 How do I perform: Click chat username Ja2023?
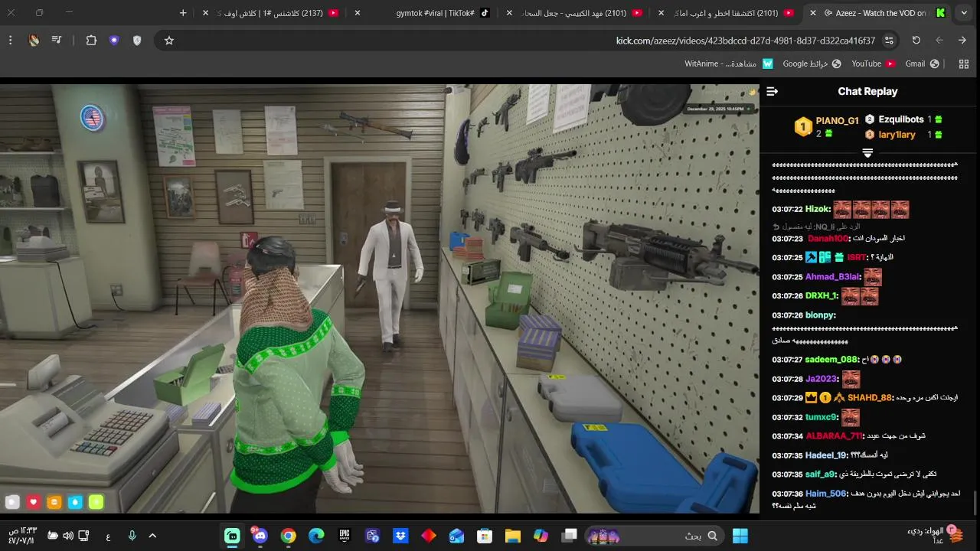pyautogui.click(x=822, y=379)
